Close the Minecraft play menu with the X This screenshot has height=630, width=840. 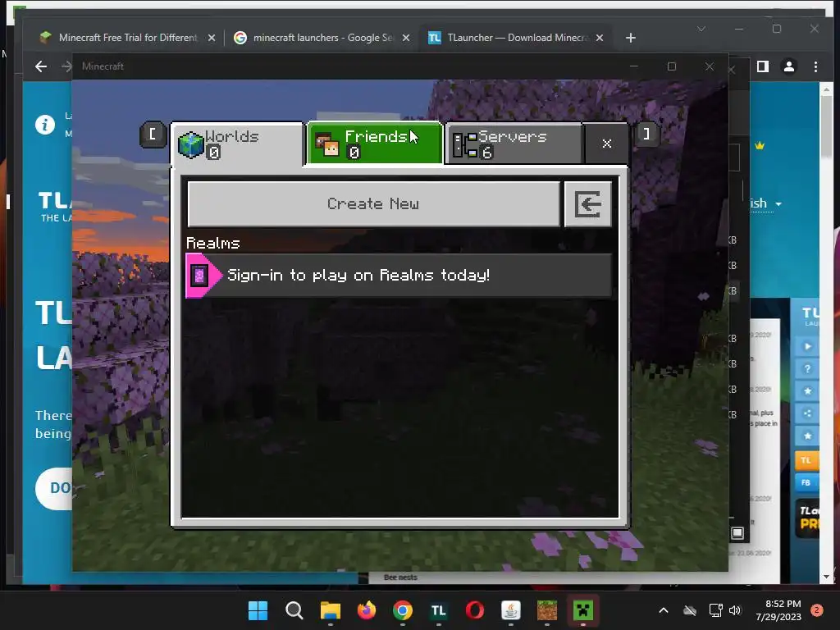606,144
